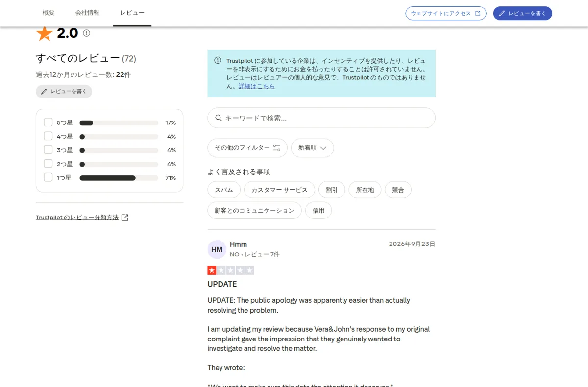Image resolution: width=588 pixels, height=387 pixels.
Task: Select the カスタマー サービス topic chip
Action: [x=279, y=190]
